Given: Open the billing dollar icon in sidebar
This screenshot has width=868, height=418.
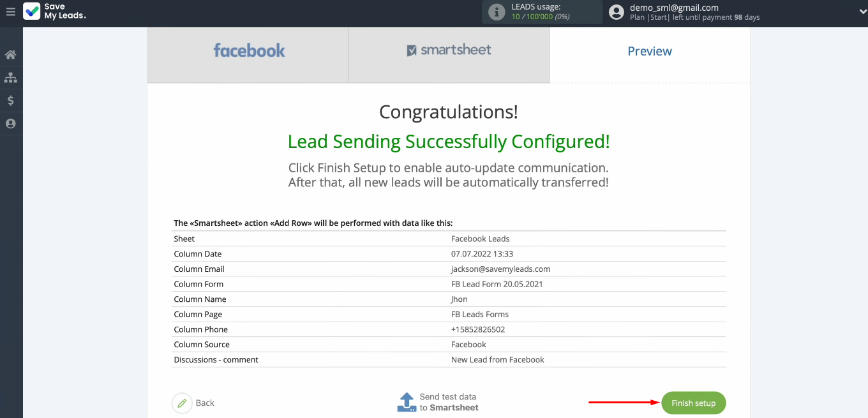Looking at the screenshot, I should tap(10, 101).
